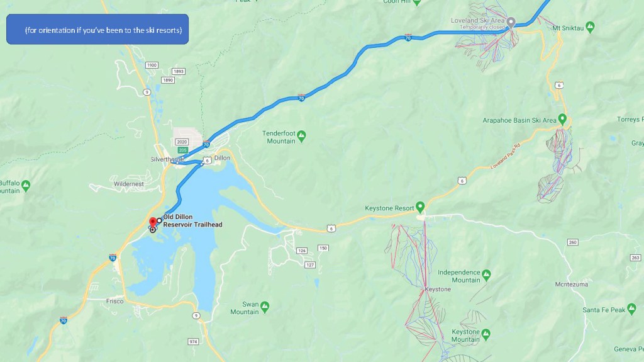Select the Wilderness neighborhood label
Image resolution: width=644 pixels, height=362 pixels.
pos(128,184)
